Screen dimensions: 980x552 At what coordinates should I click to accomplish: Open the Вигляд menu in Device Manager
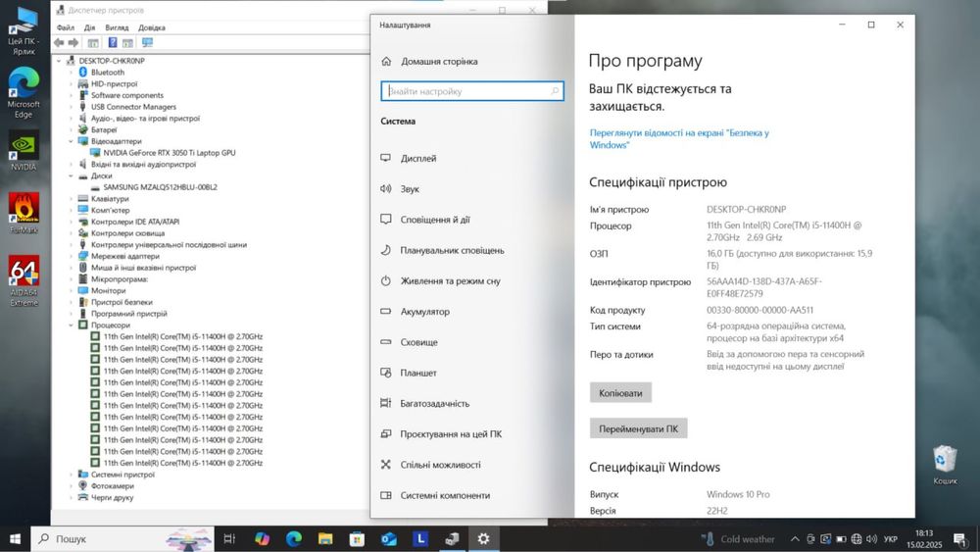(x=117, y=27)
